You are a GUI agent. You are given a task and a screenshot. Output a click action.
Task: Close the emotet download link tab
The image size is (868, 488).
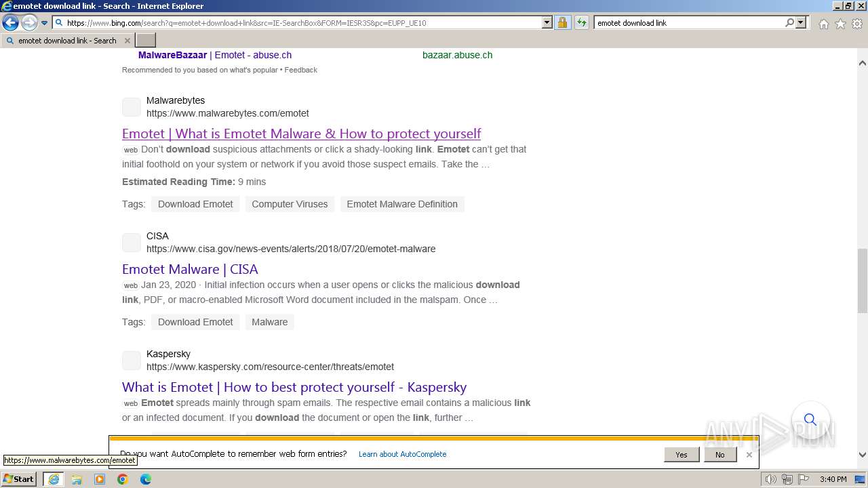click(127, 41)
